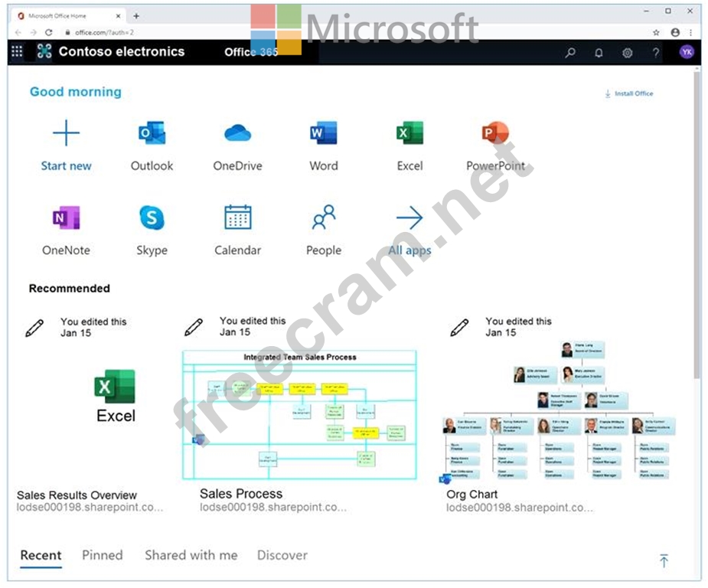Image resolution: width=708 pixels, height=588 pixels.
Task: Bookmark the page with the star icon
Action: click(x=656, y=32)
